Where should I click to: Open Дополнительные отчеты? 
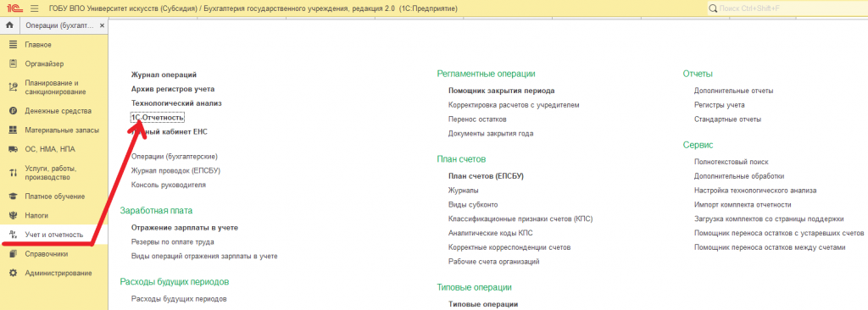point(733,91)
